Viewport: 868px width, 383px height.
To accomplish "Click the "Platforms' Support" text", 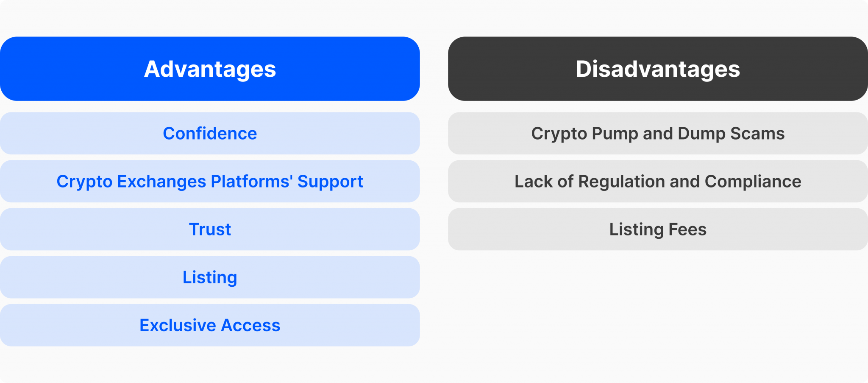I will point(287,182).
